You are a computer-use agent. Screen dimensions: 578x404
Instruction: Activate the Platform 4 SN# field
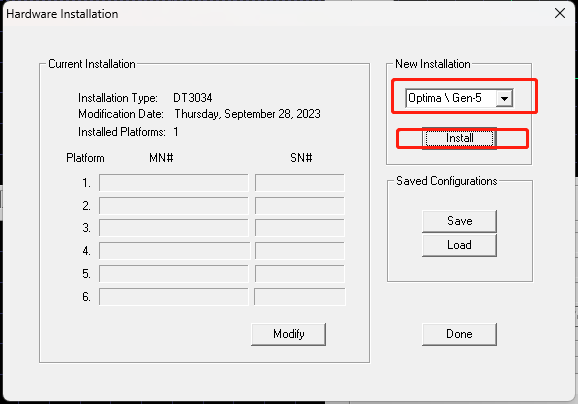coord(300,251)
